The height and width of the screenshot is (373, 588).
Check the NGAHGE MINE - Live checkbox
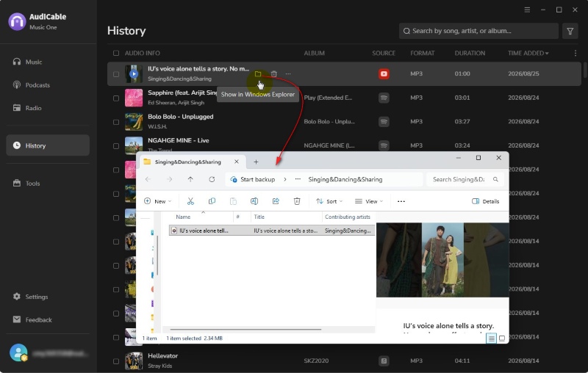coord(116,146)
